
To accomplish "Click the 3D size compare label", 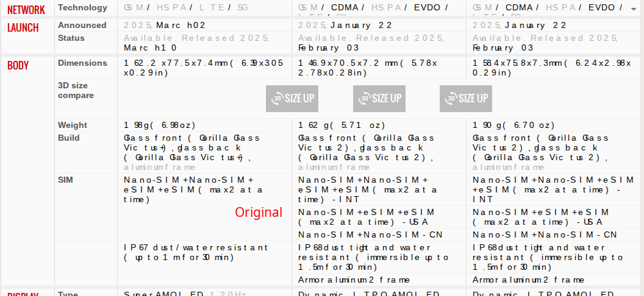I will (76, 90).
